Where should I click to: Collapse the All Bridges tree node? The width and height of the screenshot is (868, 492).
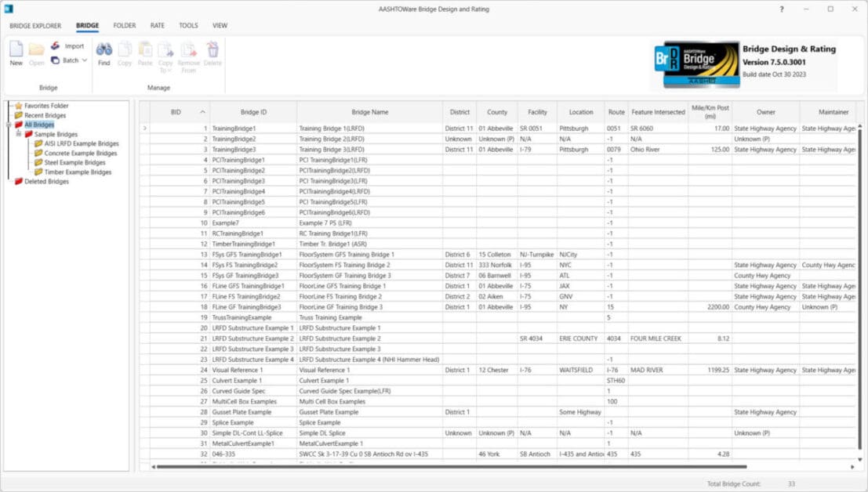pyautogui.click(x=9, y=125)
